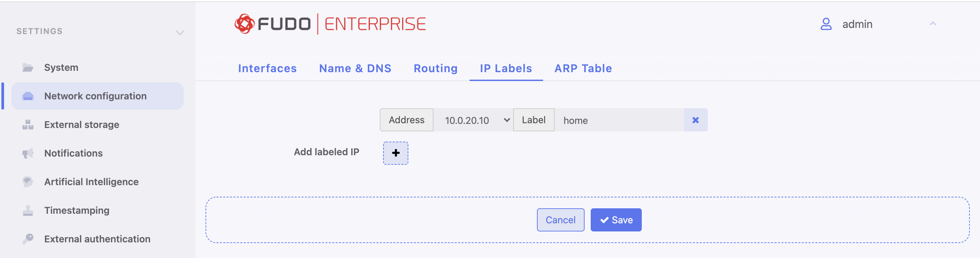Viewport: 980px width, 258px height.
Task: Click the Label input field containing home
Action: coord(619,120)
